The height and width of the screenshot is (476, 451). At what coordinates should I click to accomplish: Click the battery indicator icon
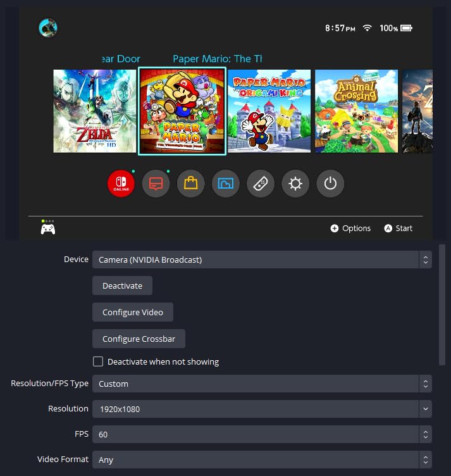tap(407, 28)
